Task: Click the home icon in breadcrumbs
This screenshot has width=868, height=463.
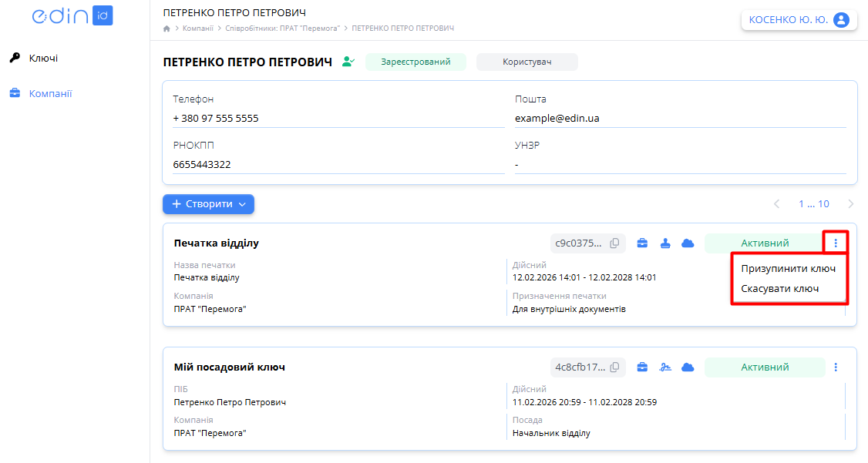Action: coord(167,29)
